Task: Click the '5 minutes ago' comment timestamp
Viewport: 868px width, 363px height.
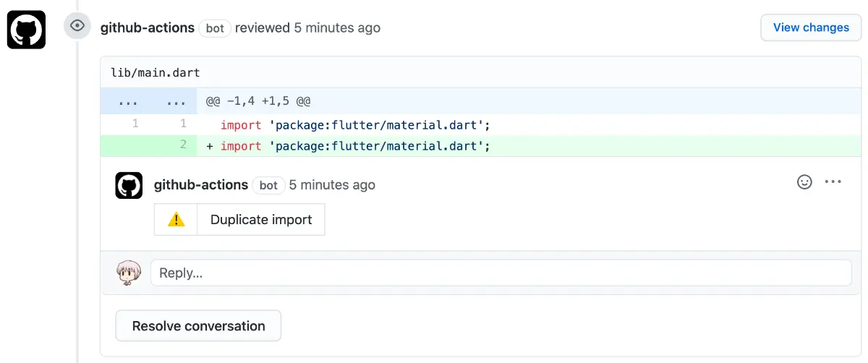Action: tap(332, 185)
